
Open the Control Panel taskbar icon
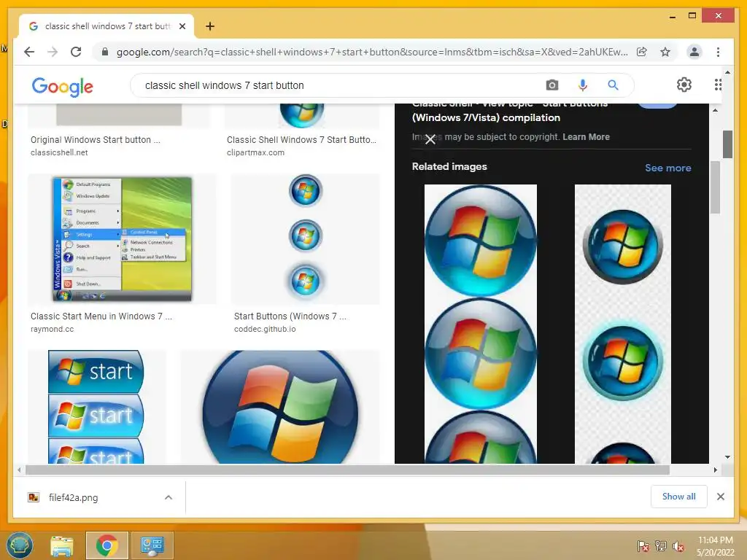tap(152, 545)
